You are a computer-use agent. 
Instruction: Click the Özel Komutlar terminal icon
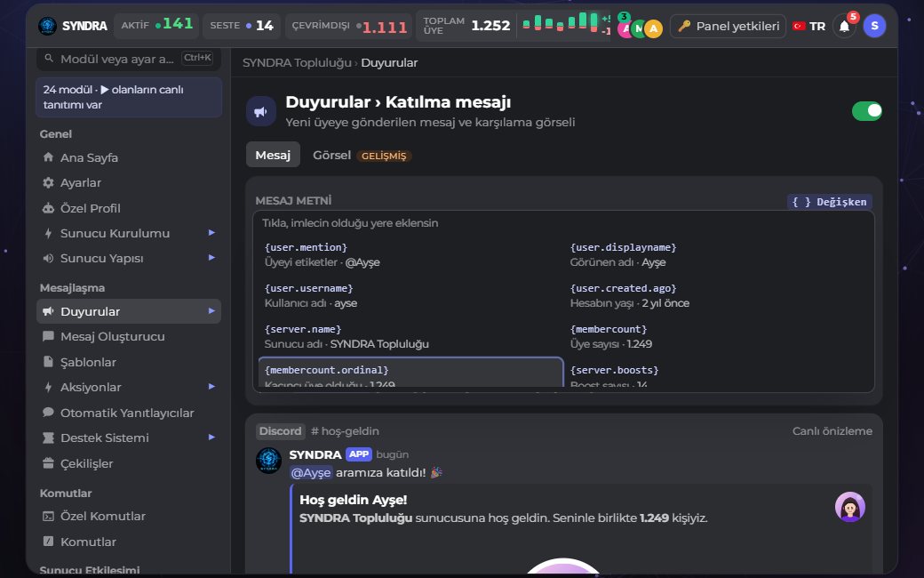[48, 516]
